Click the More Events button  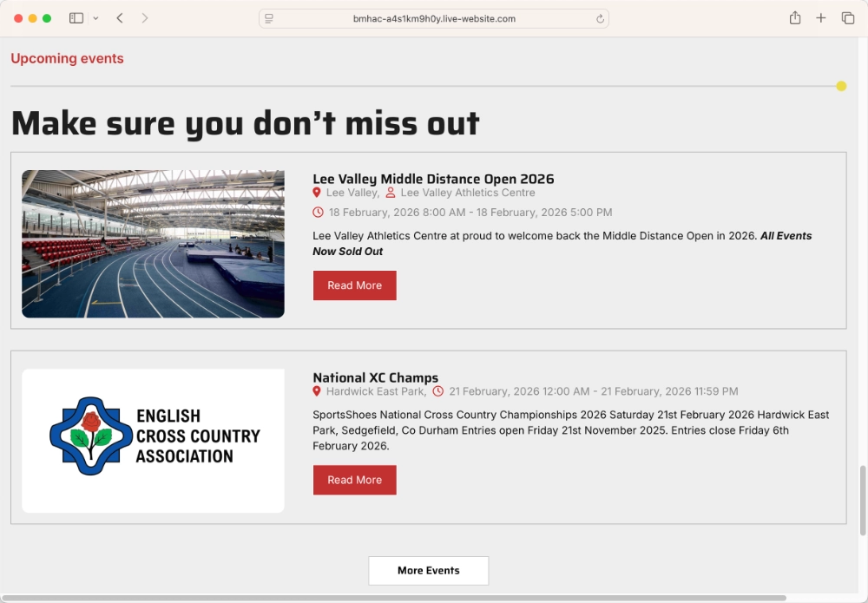coord(428,570)
